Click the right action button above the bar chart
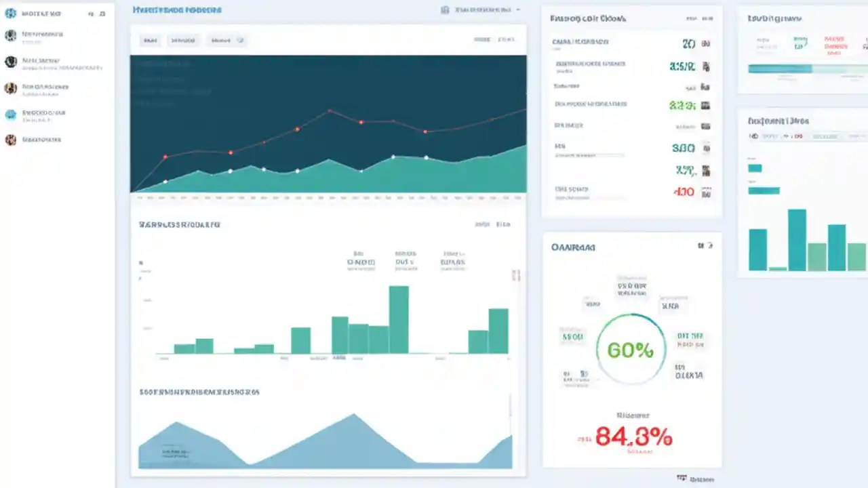This screenshot has width=868, height=488. pos(505,224)
